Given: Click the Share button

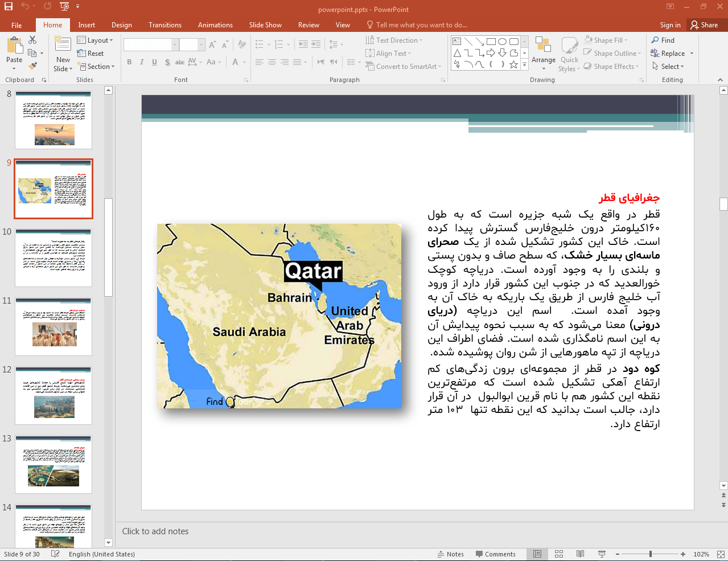Looking at the screenshot, I should tap(704, 25).
